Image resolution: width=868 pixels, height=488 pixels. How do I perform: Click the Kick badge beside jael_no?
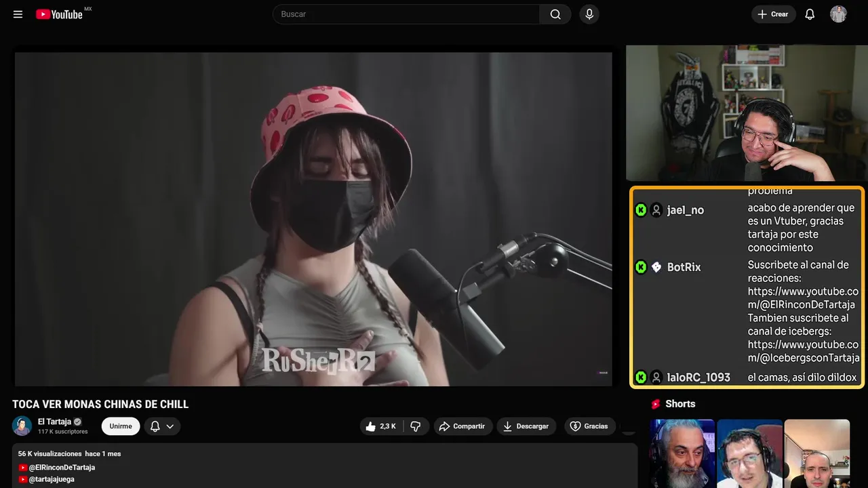click(641, 210)
